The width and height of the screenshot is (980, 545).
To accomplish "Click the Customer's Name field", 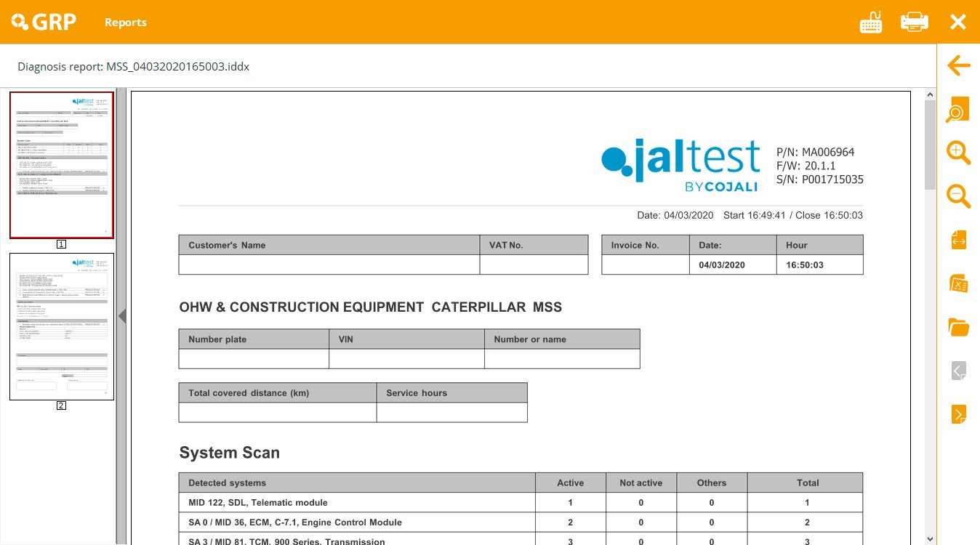I will click(x=329, y=265).
